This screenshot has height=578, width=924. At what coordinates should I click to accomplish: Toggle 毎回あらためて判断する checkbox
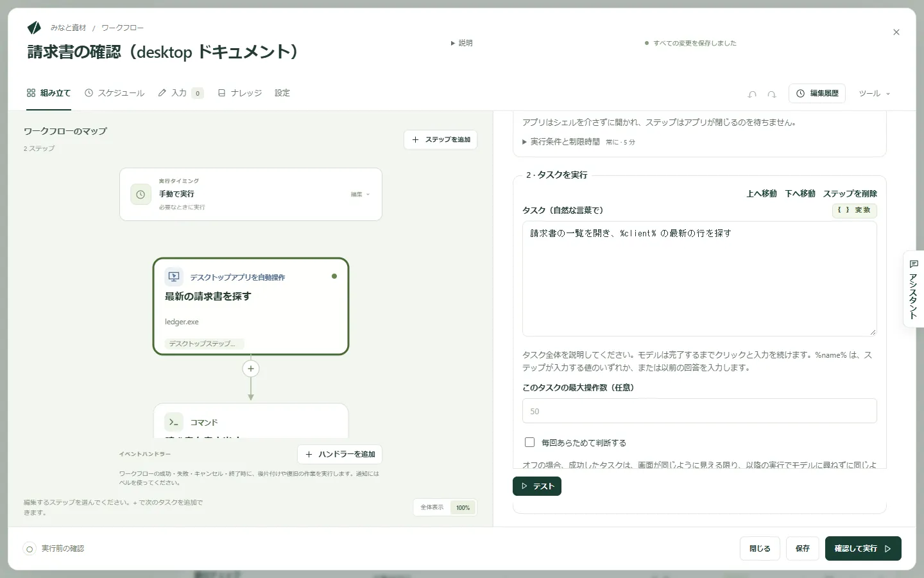[x=529, y=442]
